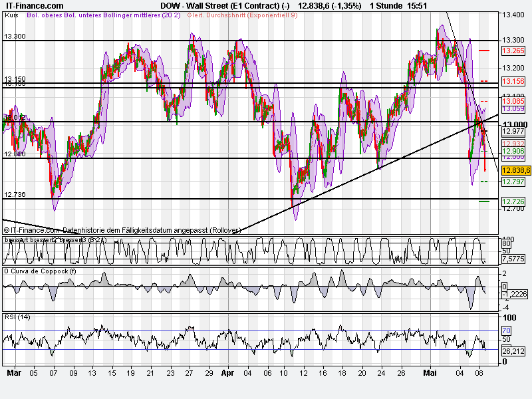Click the dashed green marker beside 12.797

pyautogui.click(x=484, y=182)
